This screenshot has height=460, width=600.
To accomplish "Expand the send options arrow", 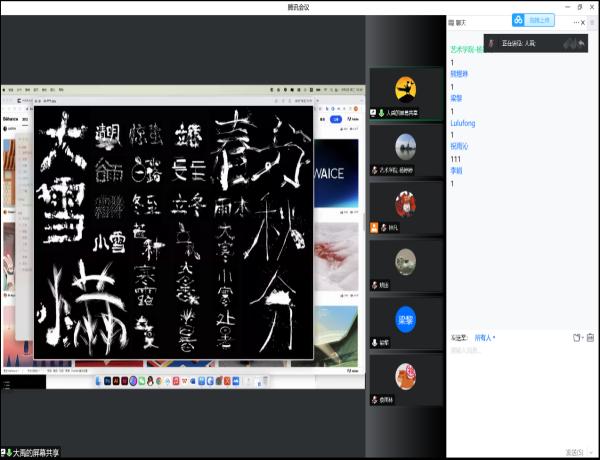I will [x=589, y=452].
